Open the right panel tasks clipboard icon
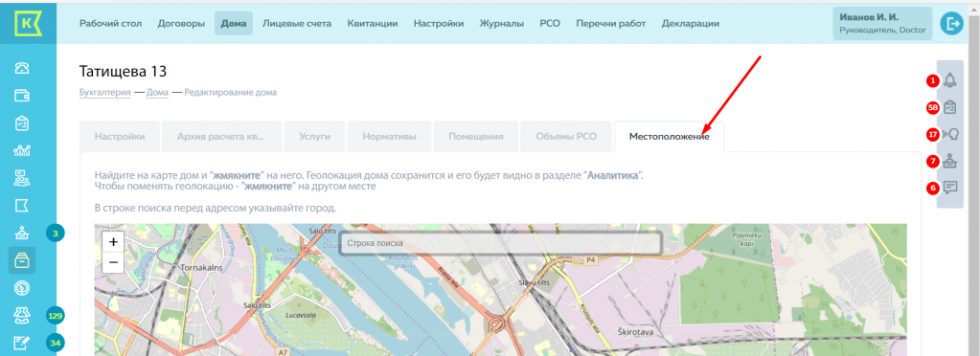The height and width of the screenshot is (356, 980). pyautogui.click(x=950, y=107)
